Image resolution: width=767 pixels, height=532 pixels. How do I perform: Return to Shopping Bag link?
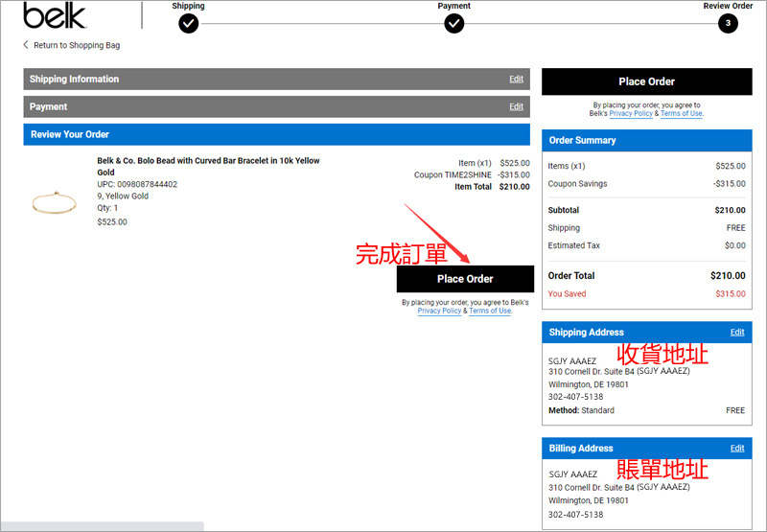pos(77,45)
